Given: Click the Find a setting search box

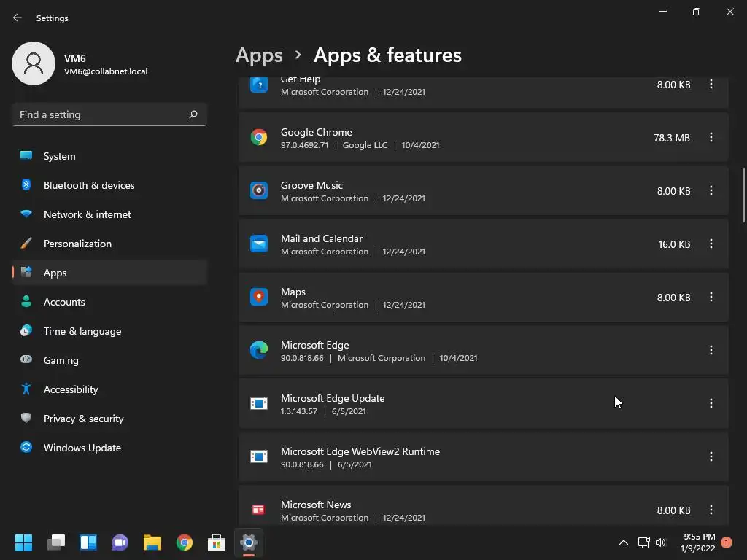Looking at the screenshot, I should click(101, 114).
